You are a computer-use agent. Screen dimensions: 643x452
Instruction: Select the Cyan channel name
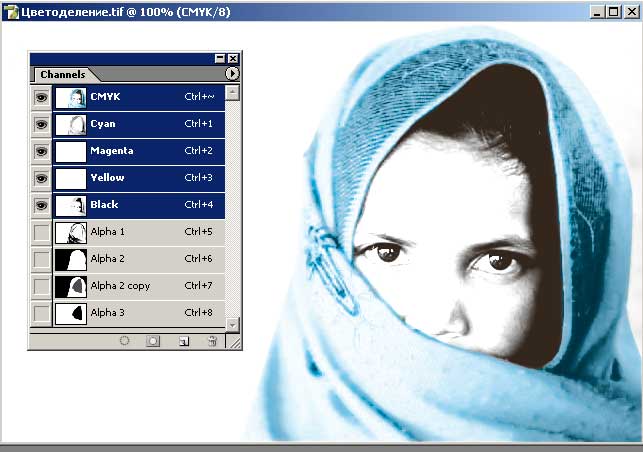(x=103, y=124)
